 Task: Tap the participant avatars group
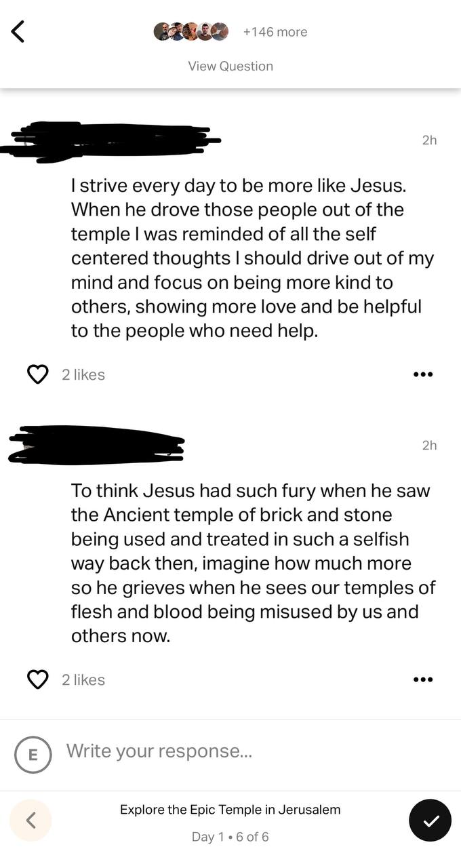(191, 32)
